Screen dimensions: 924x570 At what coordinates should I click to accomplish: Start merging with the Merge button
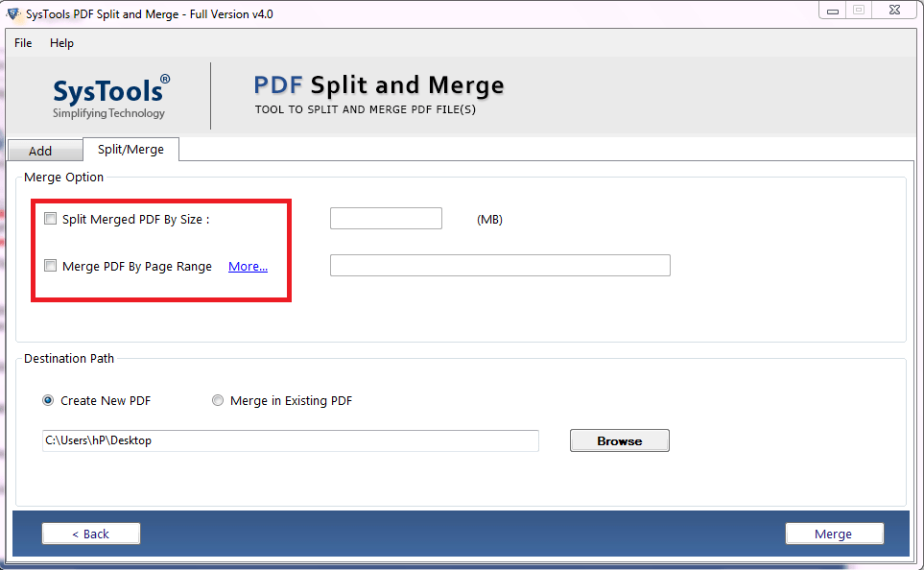point(834,534)
